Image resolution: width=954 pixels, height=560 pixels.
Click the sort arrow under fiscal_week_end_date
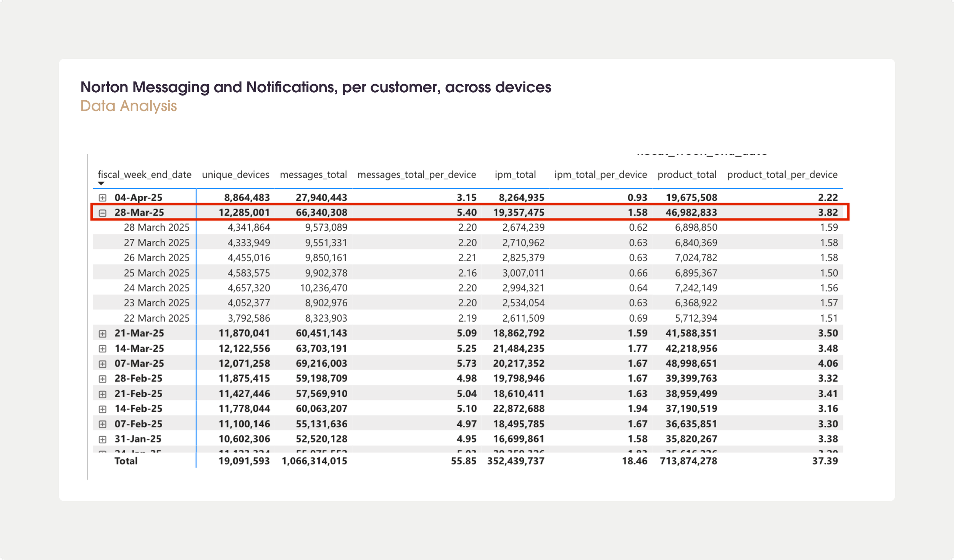[101, 183]
